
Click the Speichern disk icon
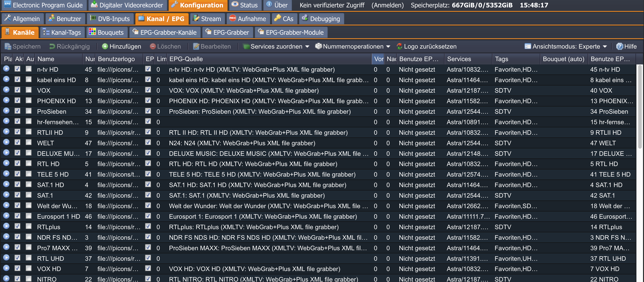click(8, 47)
